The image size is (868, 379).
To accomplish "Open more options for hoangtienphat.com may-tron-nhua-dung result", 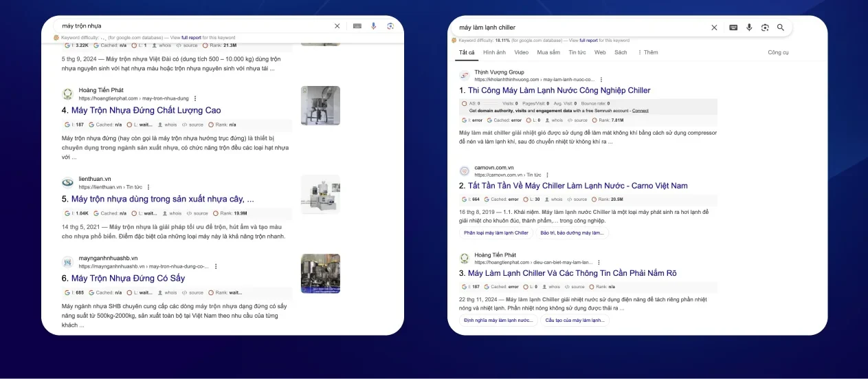I will (x=195, y=98).
